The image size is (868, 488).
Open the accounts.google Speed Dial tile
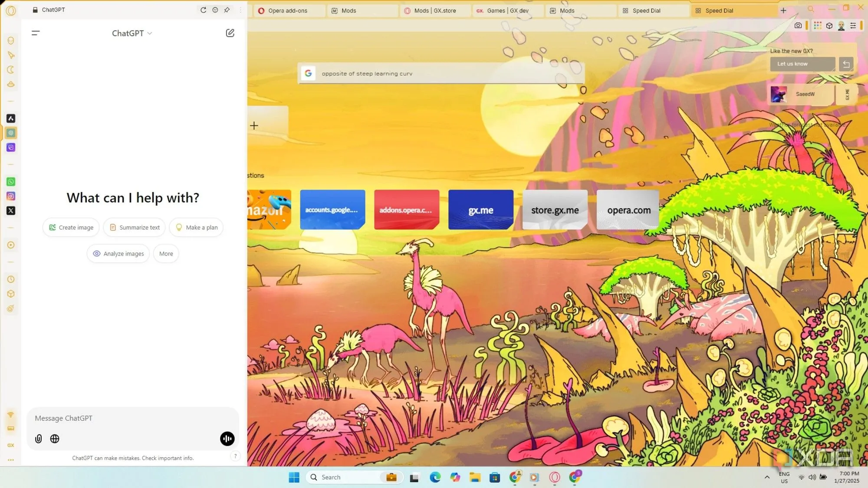pyautogui.click(x=332, y=210)
